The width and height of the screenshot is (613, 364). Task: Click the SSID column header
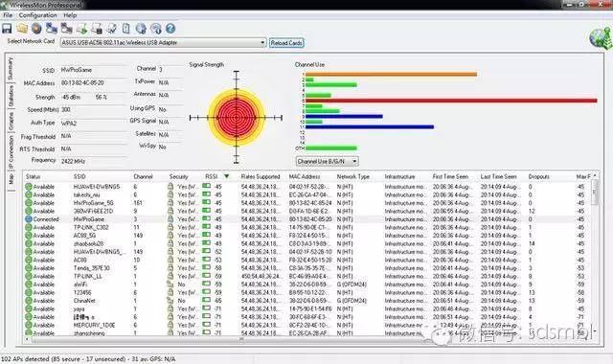(x=79, y=176)
